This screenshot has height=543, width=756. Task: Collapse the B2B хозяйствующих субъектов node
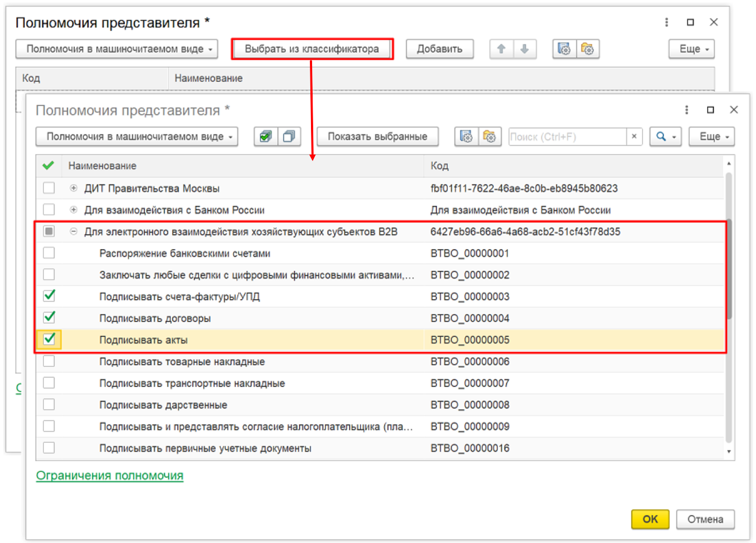click(x=73, y=232)
